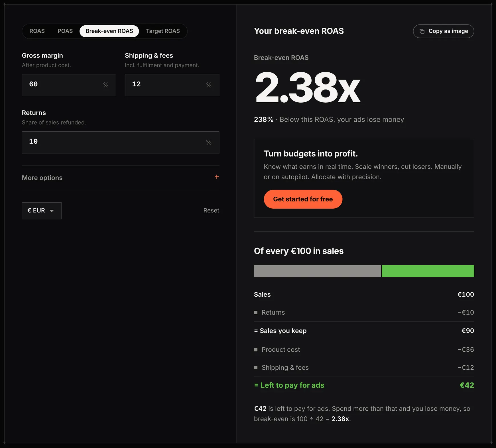Click the −€10 returns amount
Screen dimensions: 496x448
pyautogui.click(x=466, y=312)
